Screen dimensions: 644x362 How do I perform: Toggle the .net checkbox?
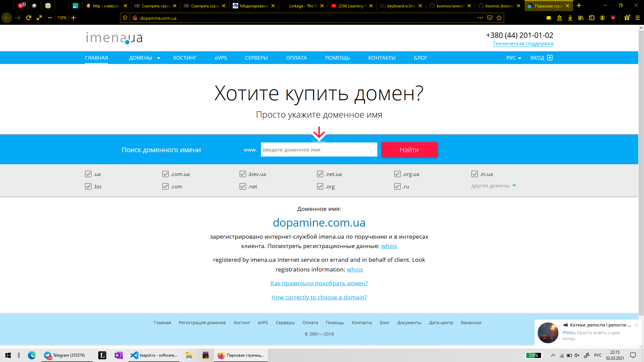[243, 186]
